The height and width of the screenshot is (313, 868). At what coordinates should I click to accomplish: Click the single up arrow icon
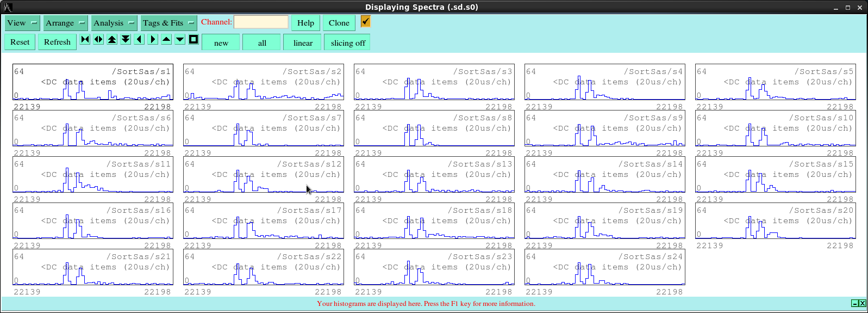166,39
